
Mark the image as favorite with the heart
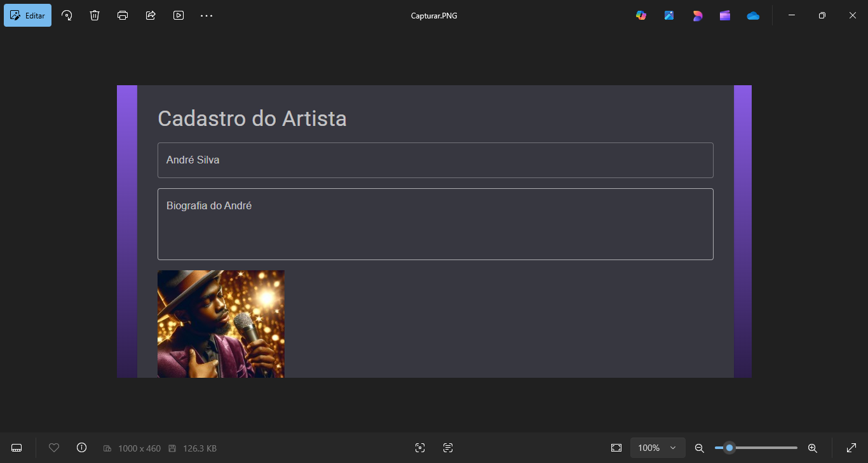[x=54, y=448]
